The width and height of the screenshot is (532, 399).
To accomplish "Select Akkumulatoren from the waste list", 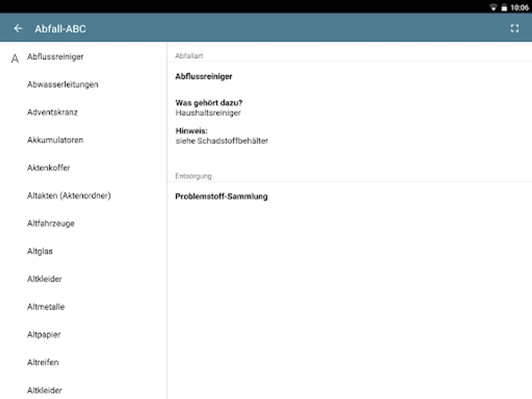I will click(x=55, y=140).
